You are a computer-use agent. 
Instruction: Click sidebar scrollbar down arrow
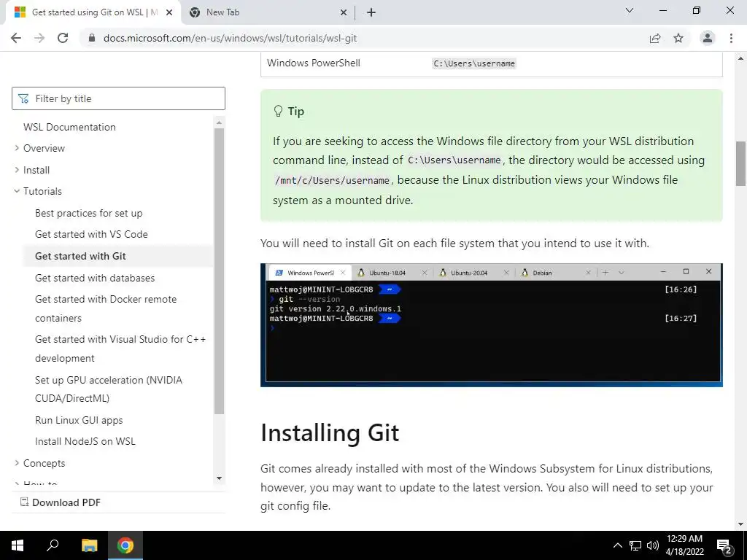[219, 478]
